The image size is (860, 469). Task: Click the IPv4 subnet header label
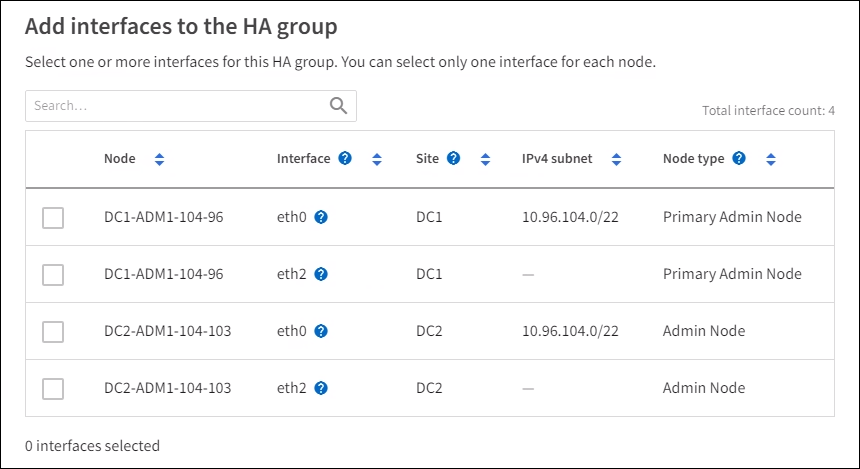[557, 159]
